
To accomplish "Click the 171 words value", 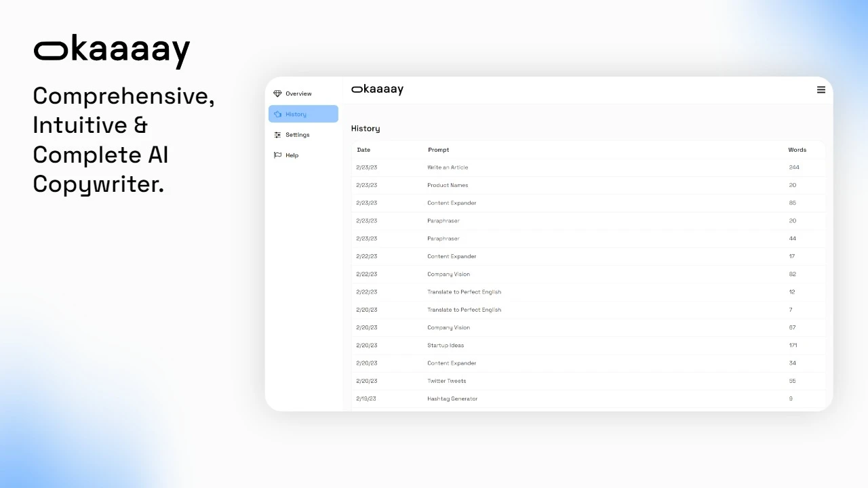I will click(793, 345).
